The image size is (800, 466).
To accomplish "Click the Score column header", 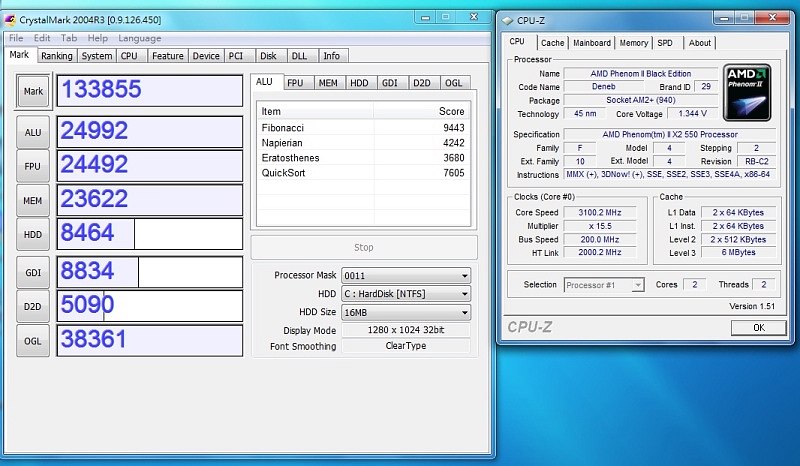I will pos(421,111).
